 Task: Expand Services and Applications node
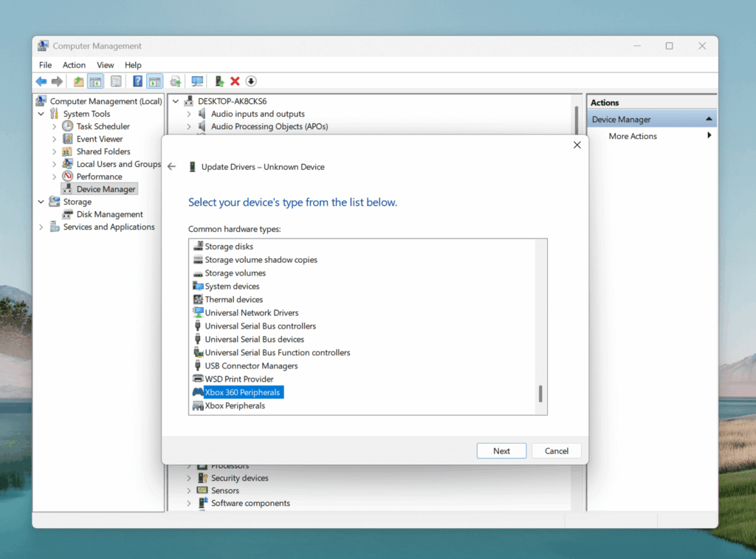[41, 227]
